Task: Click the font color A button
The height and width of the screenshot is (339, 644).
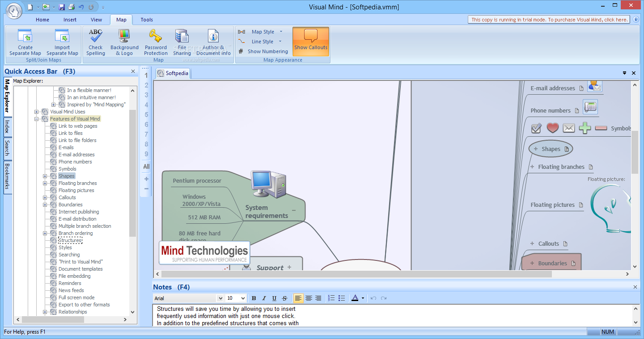Action: click(355, 298)
